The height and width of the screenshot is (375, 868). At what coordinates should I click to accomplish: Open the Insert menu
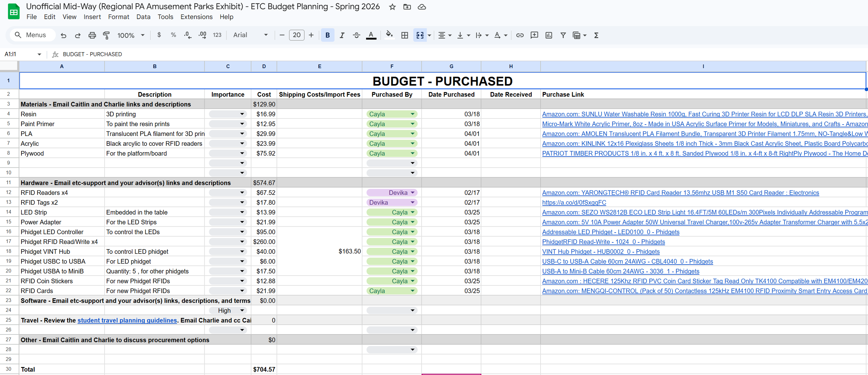pyautogui.click(x=92, y=17)
